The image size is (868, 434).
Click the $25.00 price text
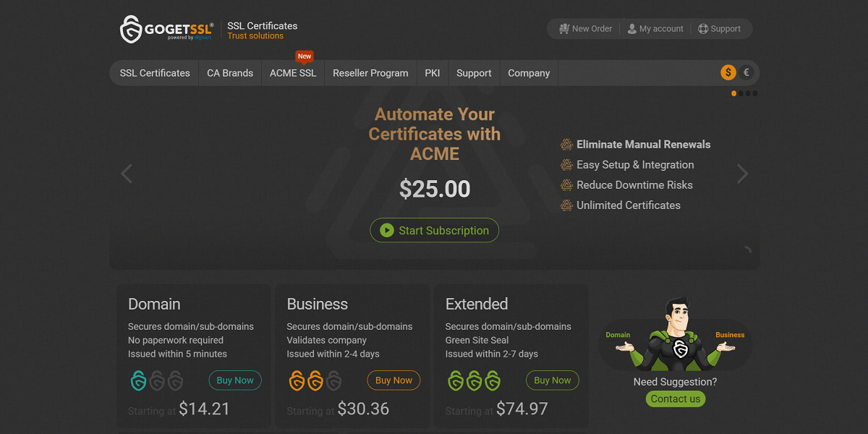[435, 189]
